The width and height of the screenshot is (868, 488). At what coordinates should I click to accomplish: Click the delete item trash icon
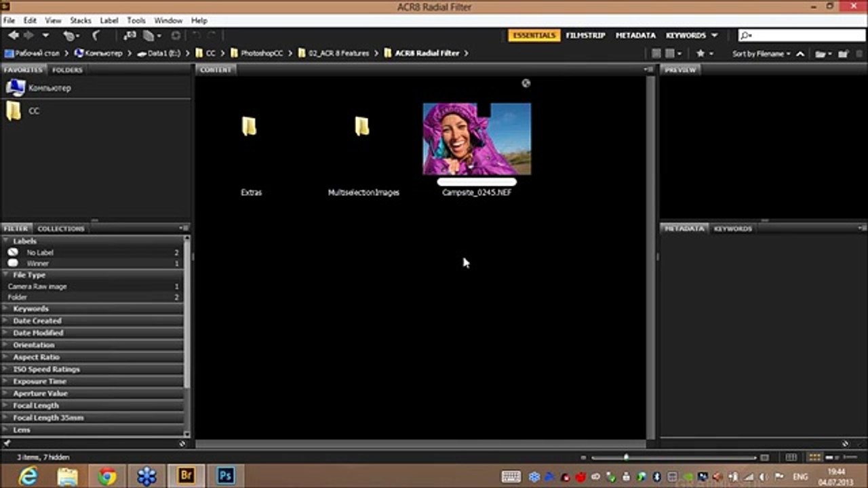859,54
